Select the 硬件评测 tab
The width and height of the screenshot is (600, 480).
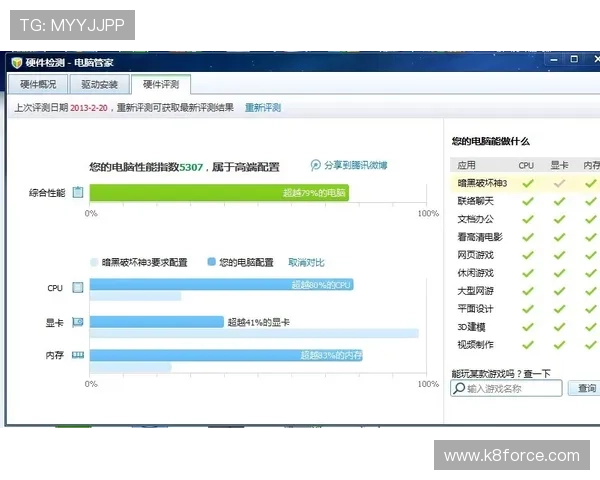[x=161, y=84]
